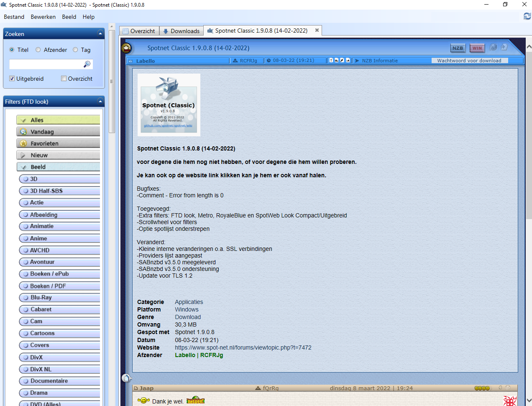Select the Documentaire filter
Screen dimensions: 532x406
(59, 381)
